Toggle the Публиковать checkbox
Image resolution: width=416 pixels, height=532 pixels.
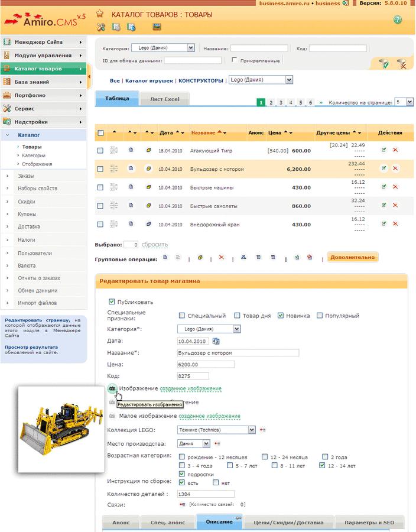click(x=112, y=301)
